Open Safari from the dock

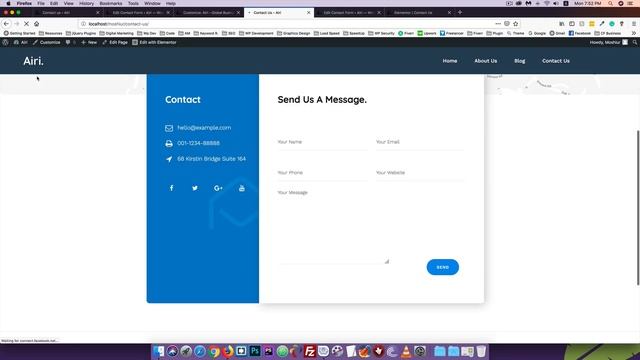pyautogui.click(x=200, y=351)
